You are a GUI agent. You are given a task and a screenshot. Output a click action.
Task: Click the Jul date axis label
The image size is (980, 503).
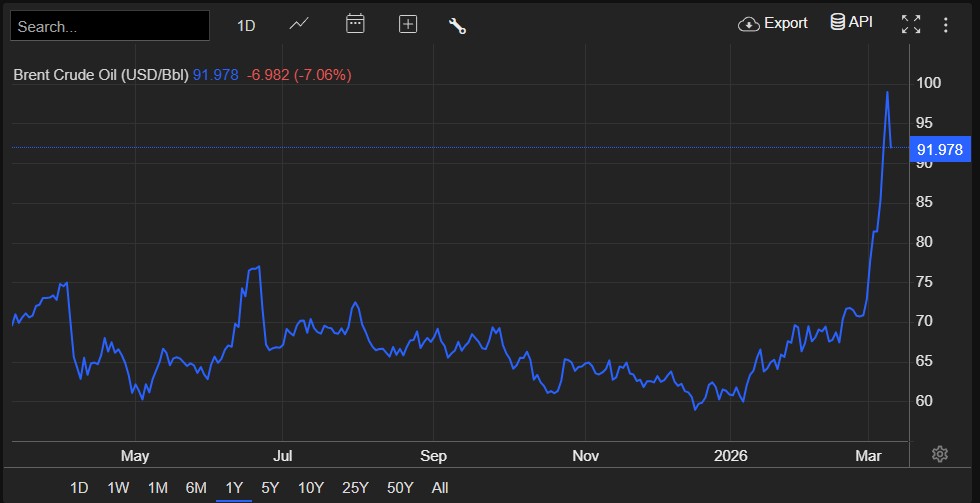tap(282, 456)
